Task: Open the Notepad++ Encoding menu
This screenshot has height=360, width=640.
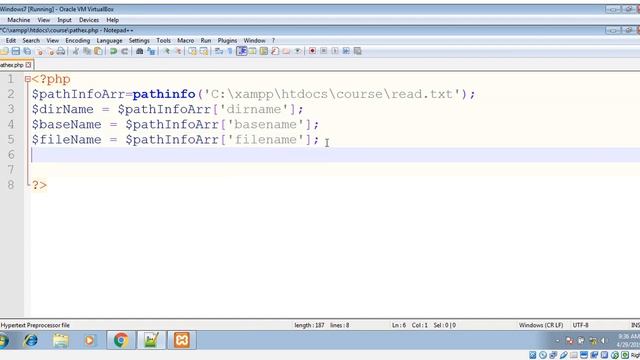Action: (x=78, y=40)
